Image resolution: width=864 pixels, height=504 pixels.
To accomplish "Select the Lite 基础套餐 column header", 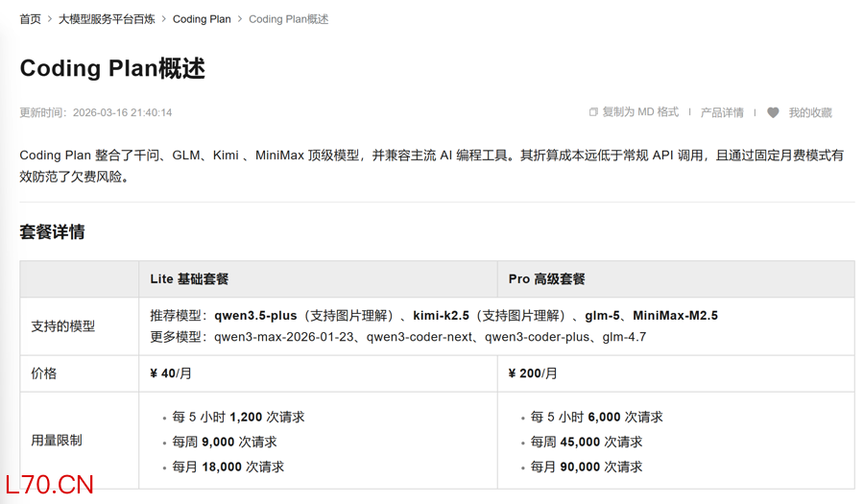I will pos(189,279).
